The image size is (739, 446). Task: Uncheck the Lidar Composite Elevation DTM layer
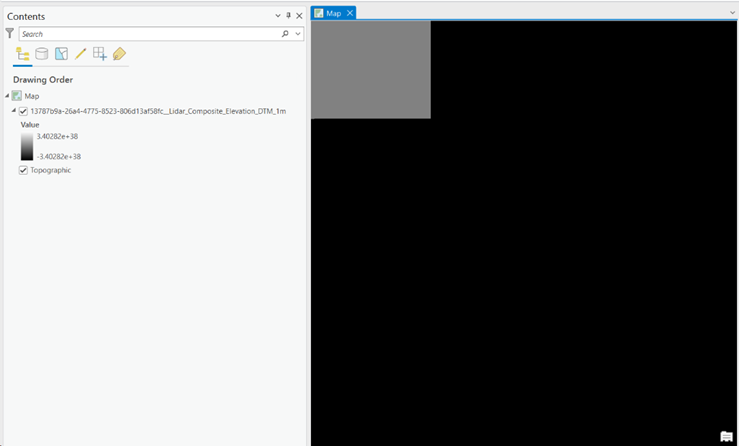[24, 111]
